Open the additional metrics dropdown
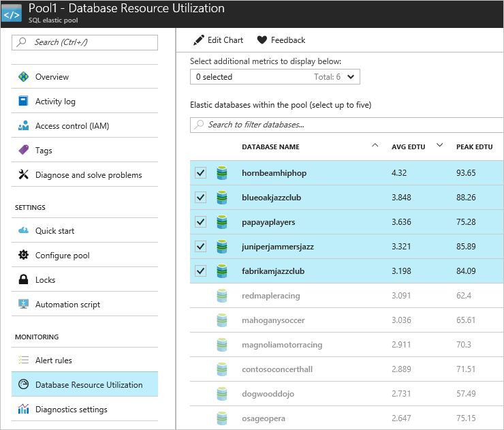The height and width of the screenshot is (430, 504). pyautogui.click(x=275, y=77)
